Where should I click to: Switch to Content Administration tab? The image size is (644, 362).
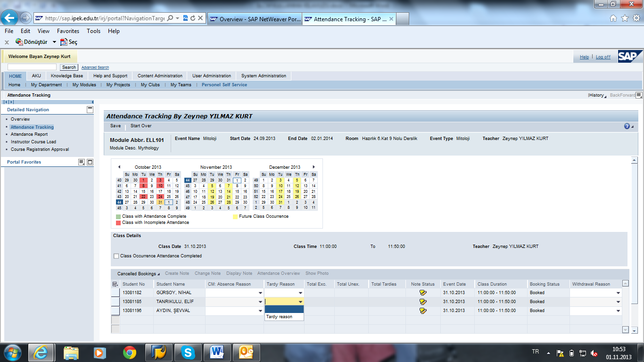pyautogui.click(x=160, y=76)
